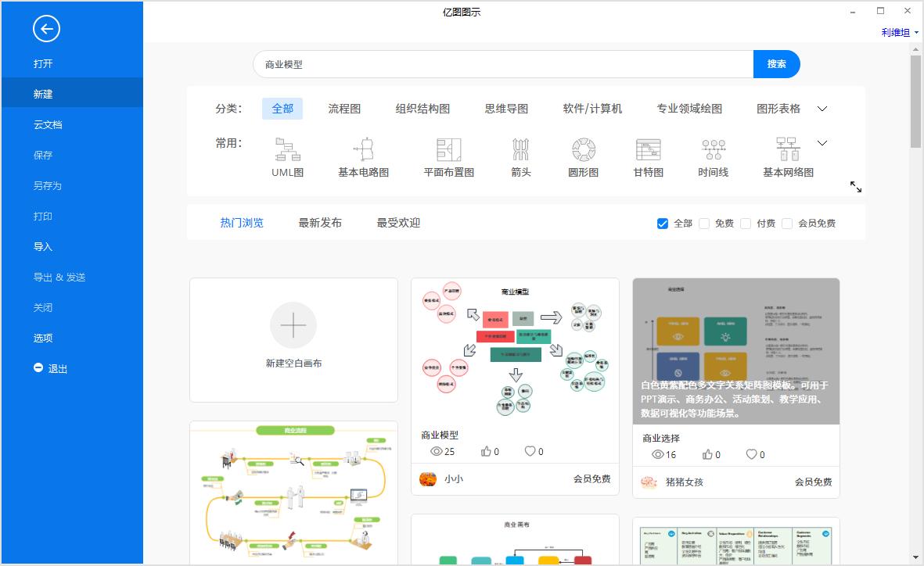Open the 导出 & 发送 option
Screen dimensions: 924x566
[x=58, y=277]
